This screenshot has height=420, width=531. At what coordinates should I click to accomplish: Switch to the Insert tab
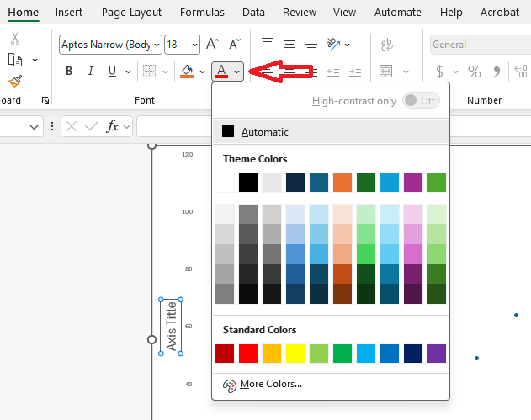pos(69,12)
